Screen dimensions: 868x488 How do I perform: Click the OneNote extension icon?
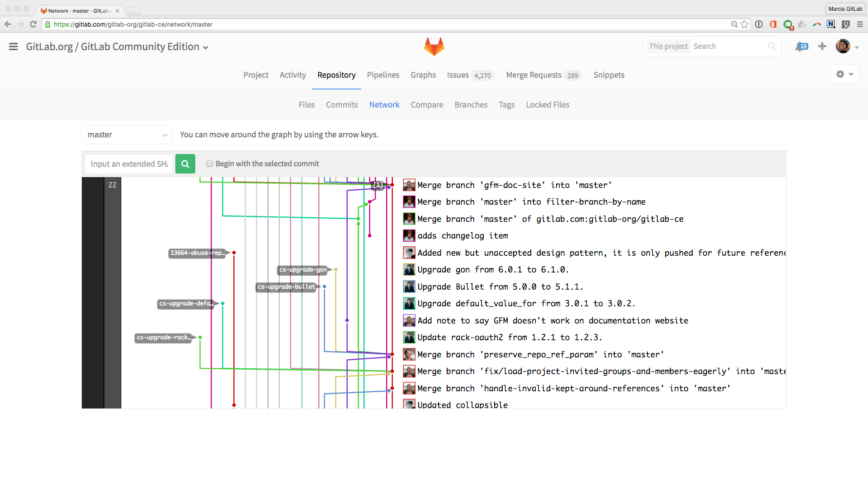[x=831, y=24]
